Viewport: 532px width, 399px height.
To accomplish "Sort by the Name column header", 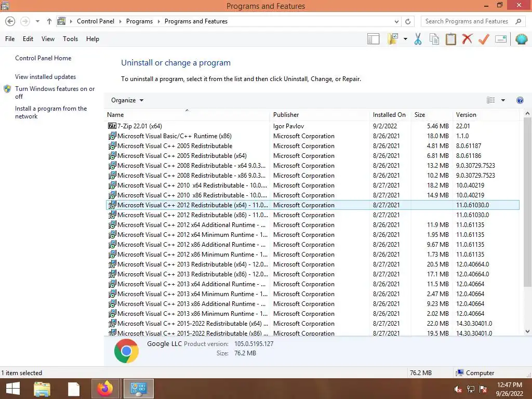I will click(187, 115).
